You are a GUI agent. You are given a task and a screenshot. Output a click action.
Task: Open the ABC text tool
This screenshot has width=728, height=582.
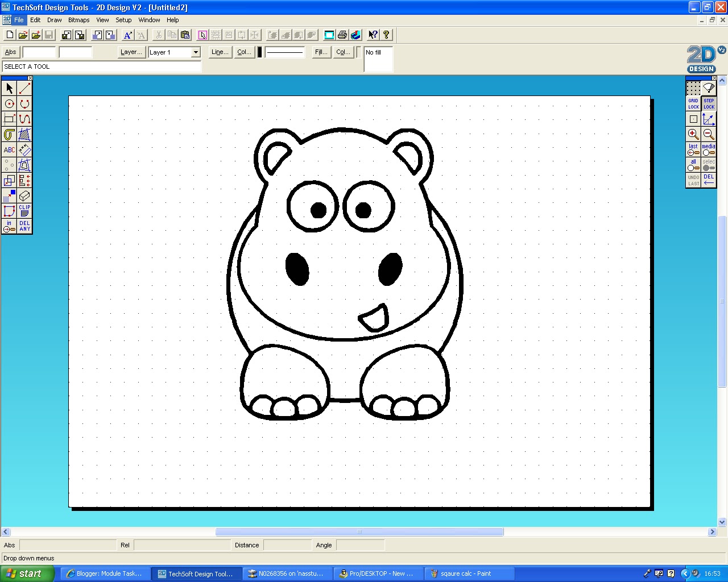click(9, 150)
